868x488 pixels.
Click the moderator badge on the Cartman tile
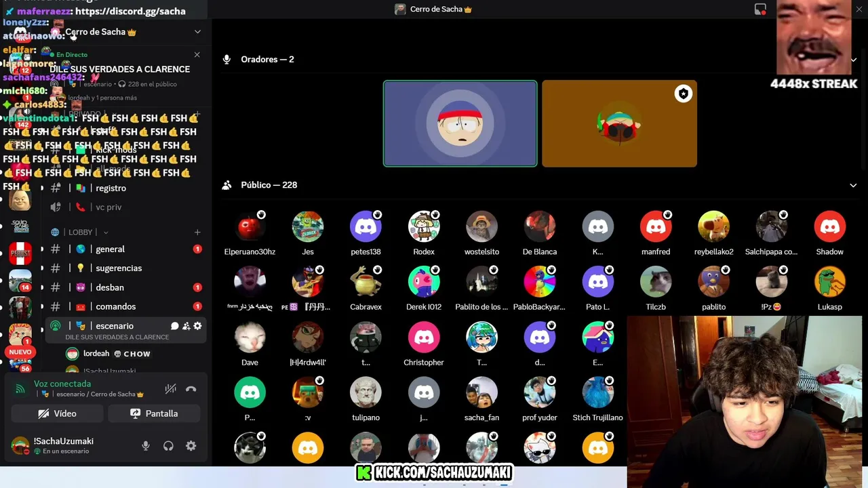(x=683, y=94)
